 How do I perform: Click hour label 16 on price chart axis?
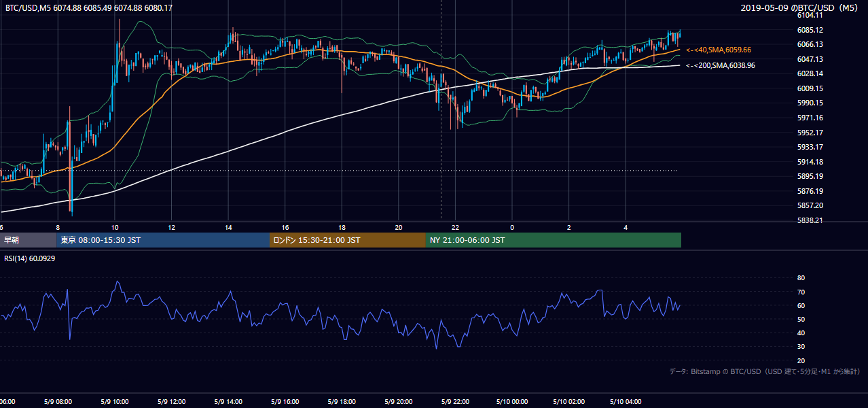click(x=285, y=228)
